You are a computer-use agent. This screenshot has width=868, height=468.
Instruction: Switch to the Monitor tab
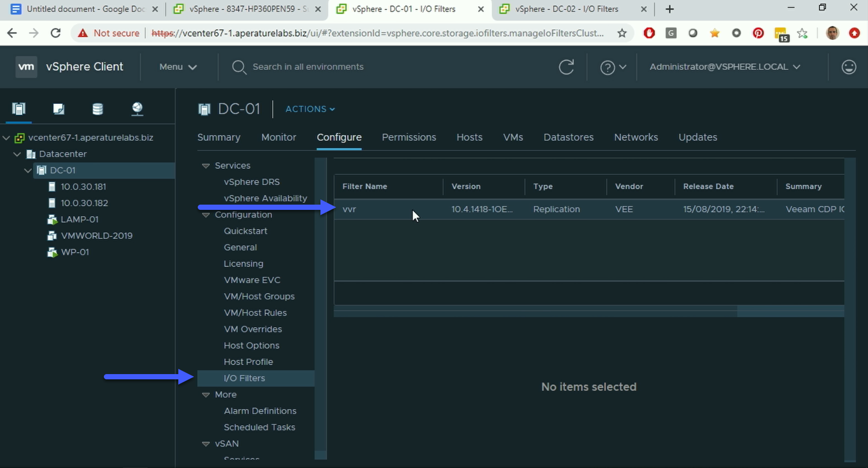(278, 137)
